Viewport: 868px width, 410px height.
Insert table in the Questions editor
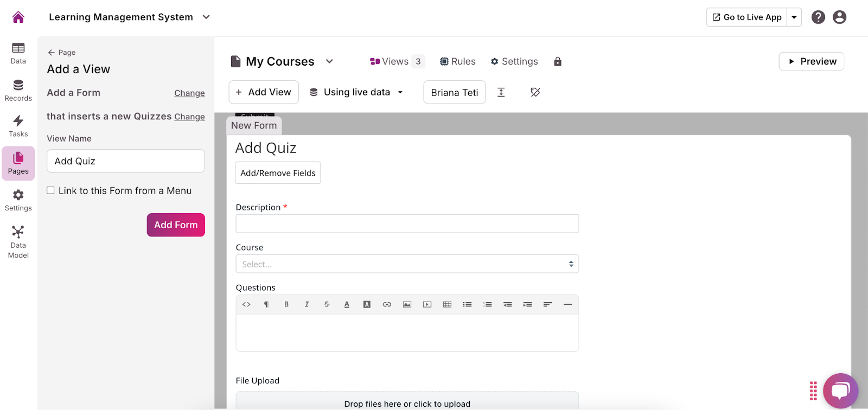(x=447, y=305)
